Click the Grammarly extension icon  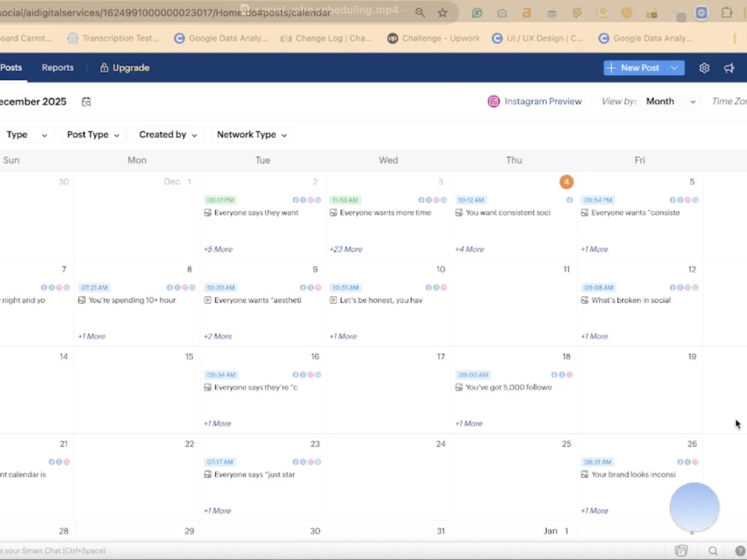(477, 13)
